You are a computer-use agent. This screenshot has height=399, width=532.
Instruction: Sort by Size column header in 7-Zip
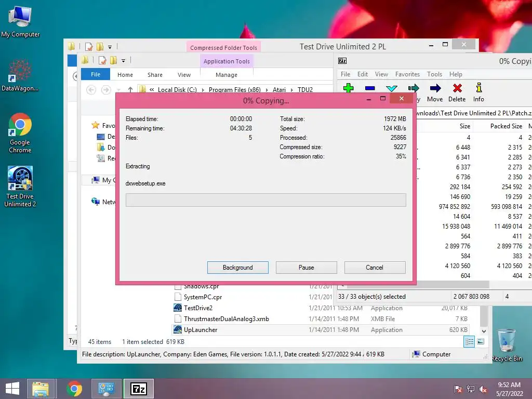[465, 126]
